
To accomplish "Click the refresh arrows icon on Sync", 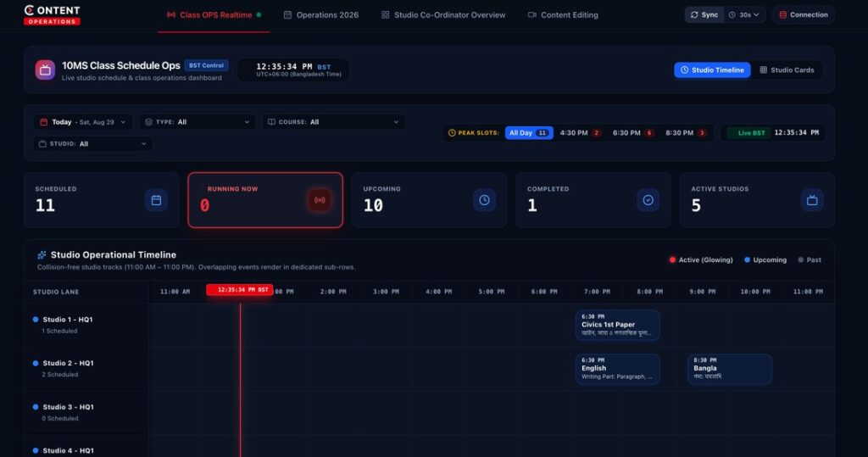I will [x=694, y=15].
